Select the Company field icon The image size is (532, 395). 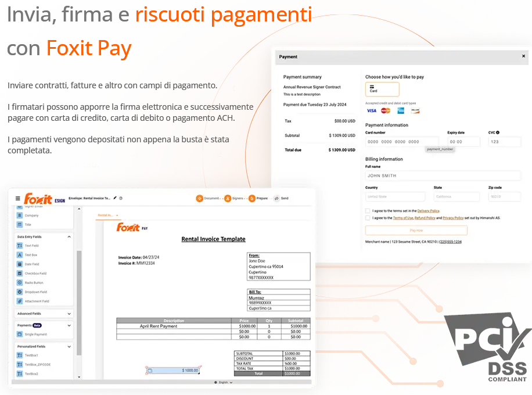pyautogui.click(x=20, y=215)
